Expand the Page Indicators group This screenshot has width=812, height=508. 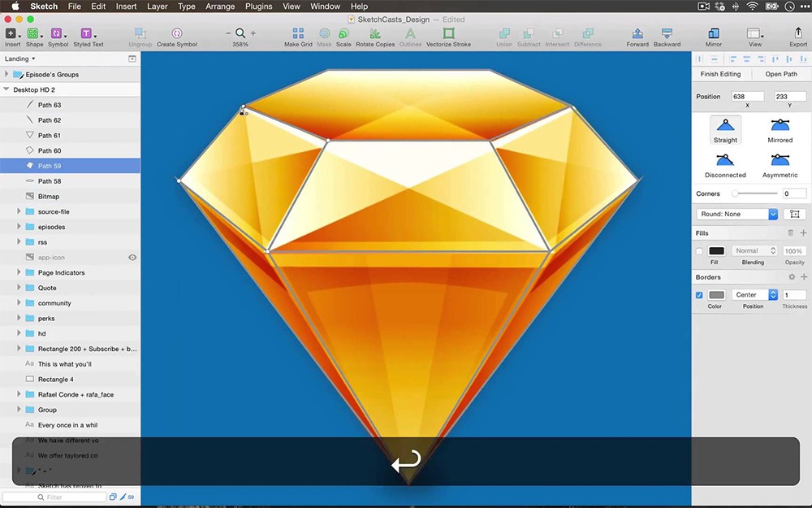(19, 272)
